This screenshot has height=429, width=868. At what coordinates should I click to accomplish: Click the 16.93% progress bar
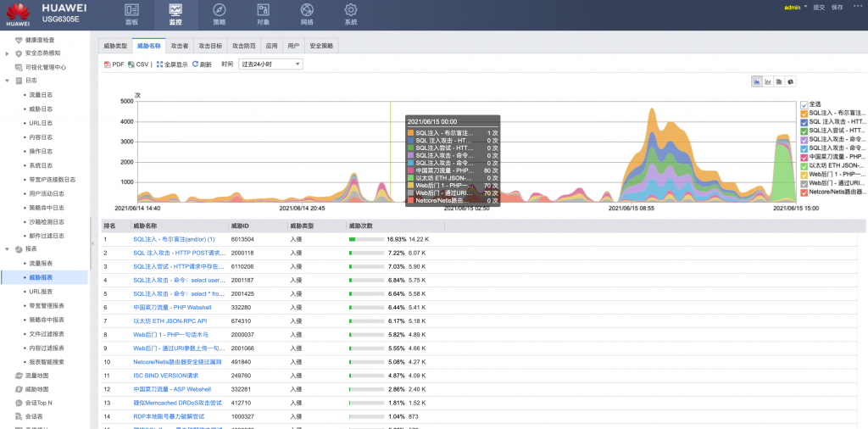point(366,239)
